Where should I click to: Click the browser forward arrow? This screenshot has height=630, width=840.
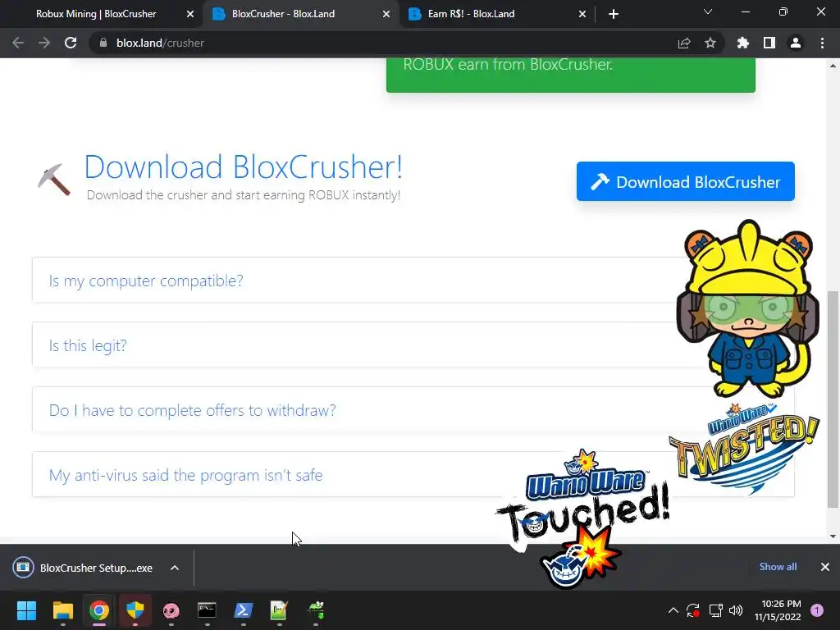coord(44,43)
